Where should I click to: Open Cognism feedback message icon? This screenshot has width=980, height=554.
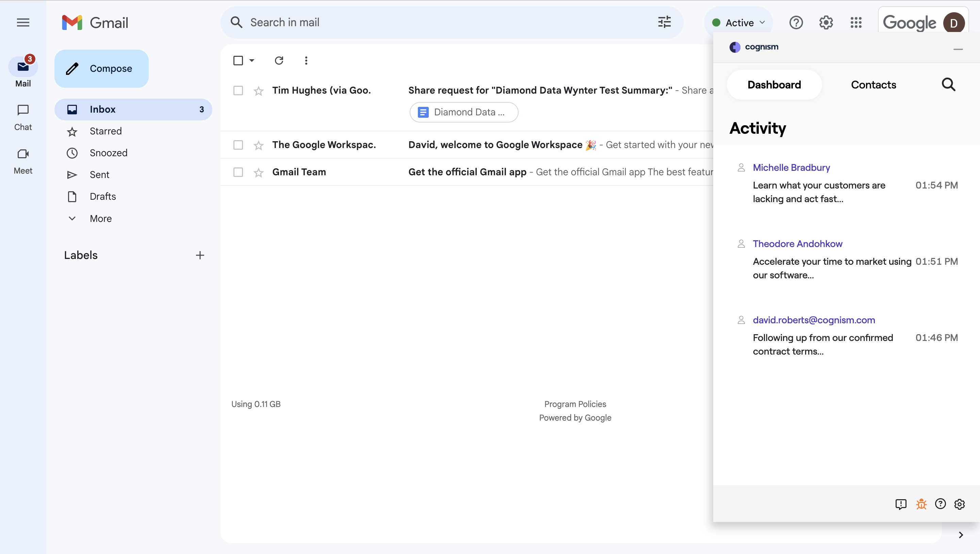[x=900, y=504]
